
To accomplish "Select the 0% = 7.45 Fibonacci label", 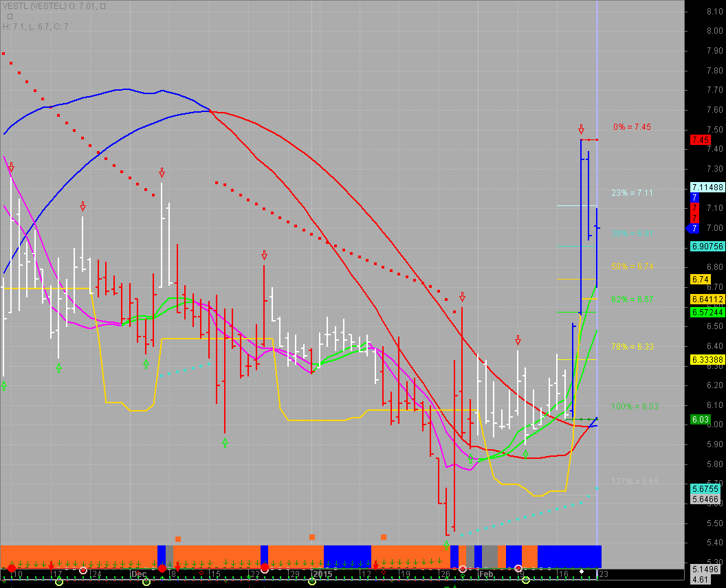I will pos(632,127).
